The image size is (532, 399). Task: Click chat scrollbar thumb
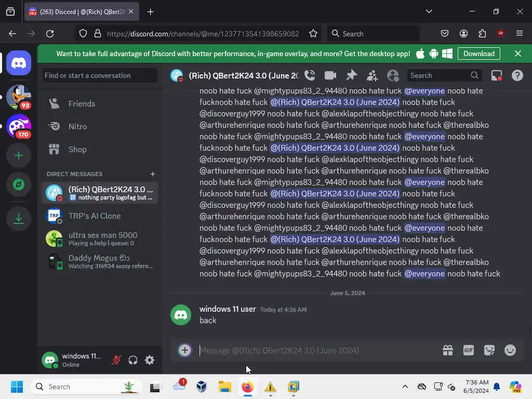[529, 331]
